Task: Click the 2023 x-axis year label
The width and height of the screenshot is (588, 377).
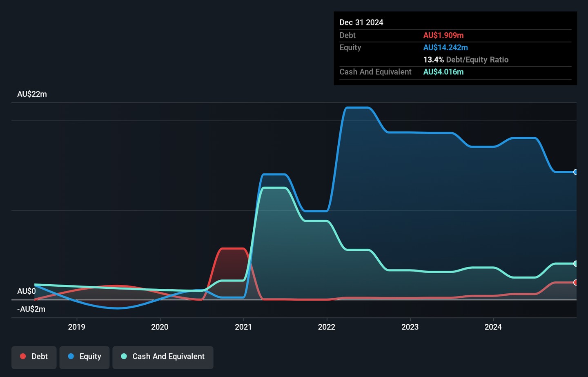Action: 410,327
